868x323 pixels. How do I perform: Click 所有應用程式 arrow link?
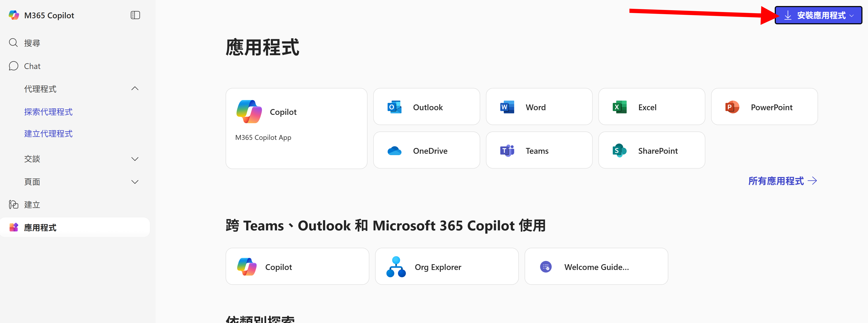[782, 181]
